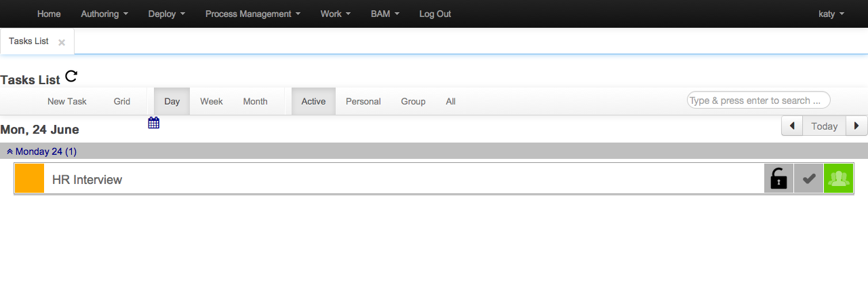Image resolution: width=868 pixels, height=296 pixels.
Task: Open the katy user dropdown
Action: pyautogui.click(x=831, y=14)
